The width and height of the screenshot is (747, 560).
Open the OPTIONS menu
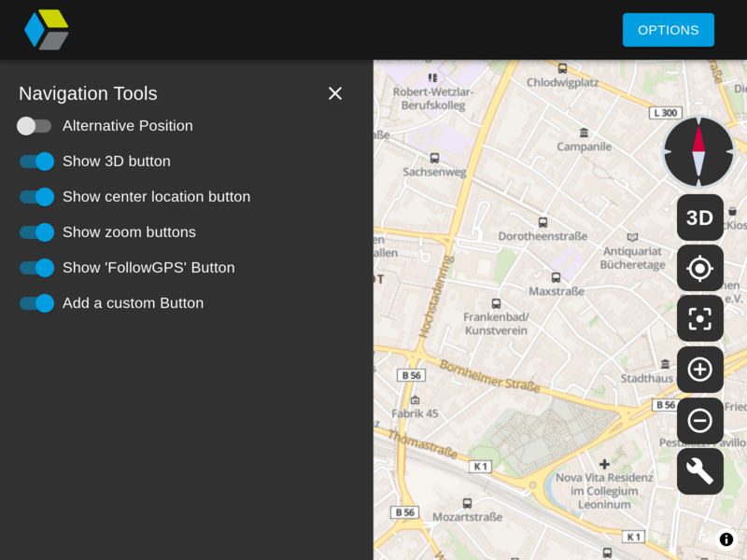click(x=669, y=30)
